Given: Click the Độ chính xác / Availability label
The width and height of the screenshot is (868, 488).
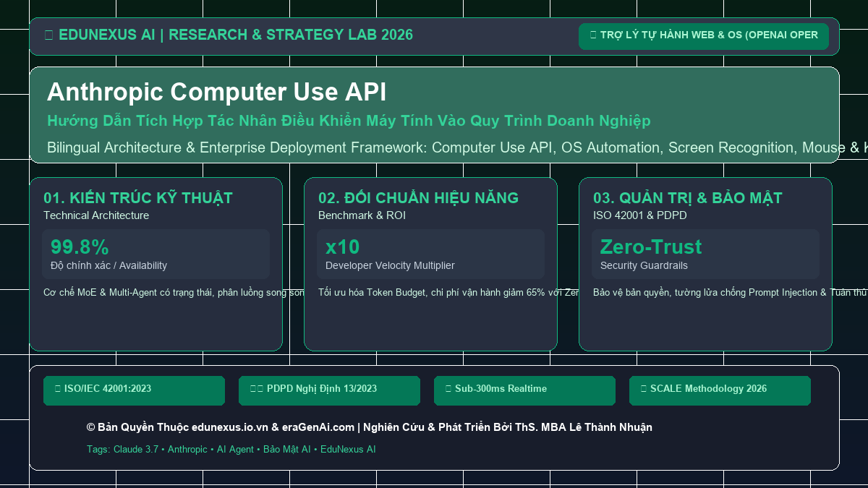Looking at the screenshot, I should coord(109,265).
